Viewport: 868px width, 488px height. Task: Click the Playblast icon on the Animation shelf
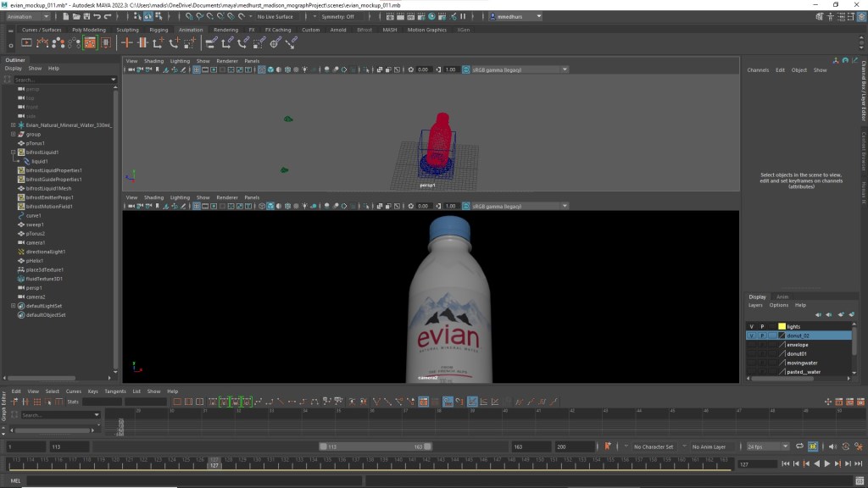[x=27, y=42]
